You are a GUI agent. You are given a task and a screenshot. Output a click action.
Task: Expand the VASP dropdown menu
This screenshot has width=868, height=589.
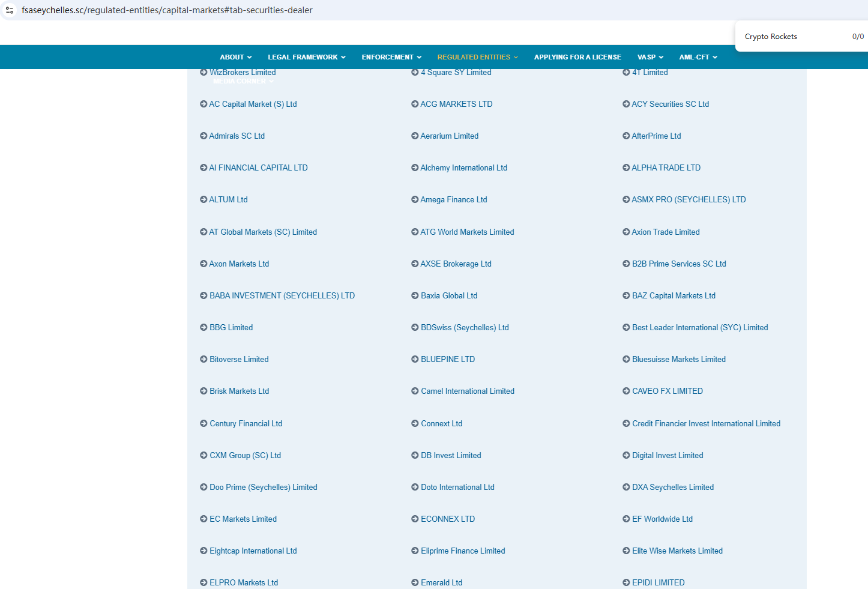point(650,57)
